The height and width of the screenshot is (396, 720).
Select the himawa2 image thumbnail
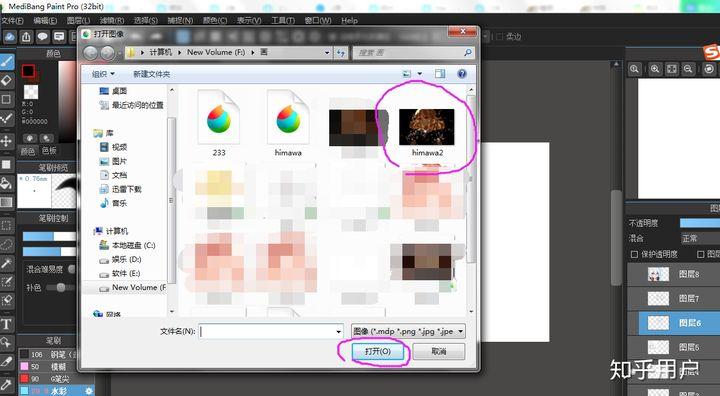(427, 127)
